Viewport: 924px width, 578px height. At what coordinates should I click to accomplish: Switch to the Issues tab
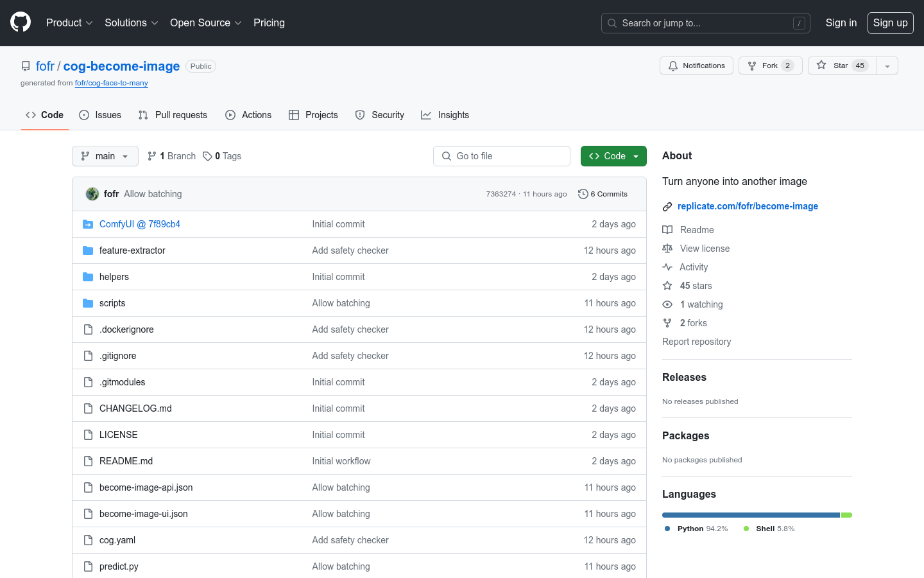point(100,115)
